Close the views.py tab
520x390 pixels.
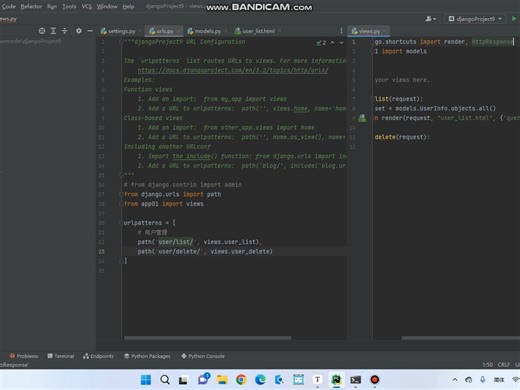(x=385, y=31)
